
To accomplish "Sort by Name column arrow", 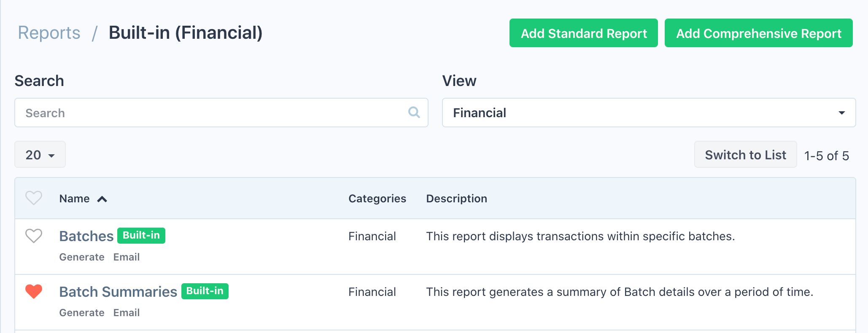I will pyautogui.click(x=102, y=199).
